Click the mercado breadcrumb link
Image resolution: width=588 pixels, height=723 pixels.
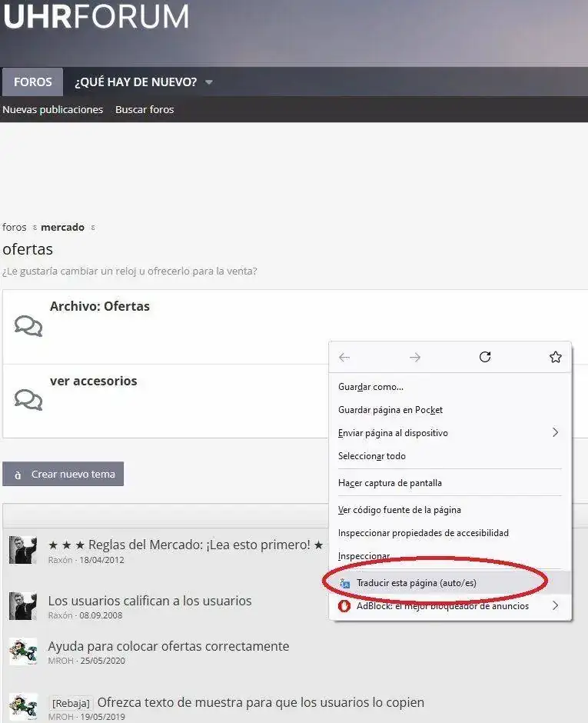tap(62, 228)
